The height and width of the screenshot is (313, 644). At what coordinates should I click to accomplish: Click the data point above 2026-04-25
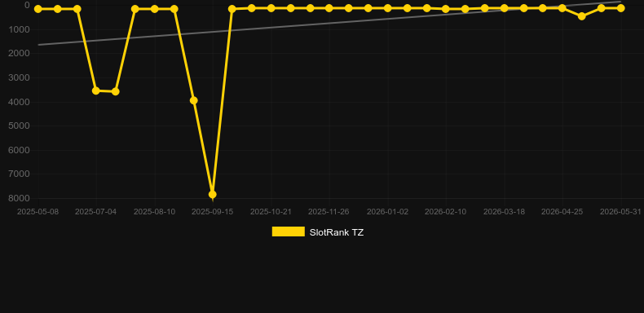[x=562, y=8]
